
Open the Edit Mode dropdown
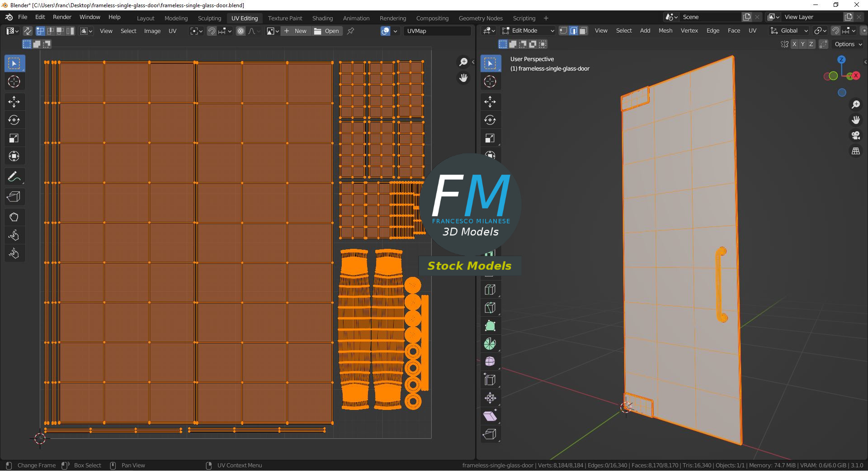tap(528, 31)
